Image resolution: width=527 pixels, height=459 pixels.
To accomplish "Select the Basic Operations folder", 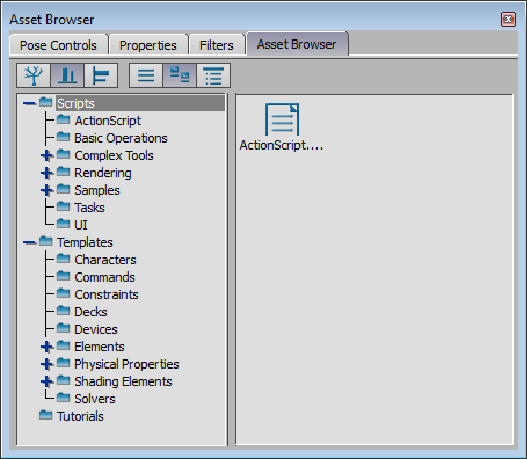I will tap(121, 138).
